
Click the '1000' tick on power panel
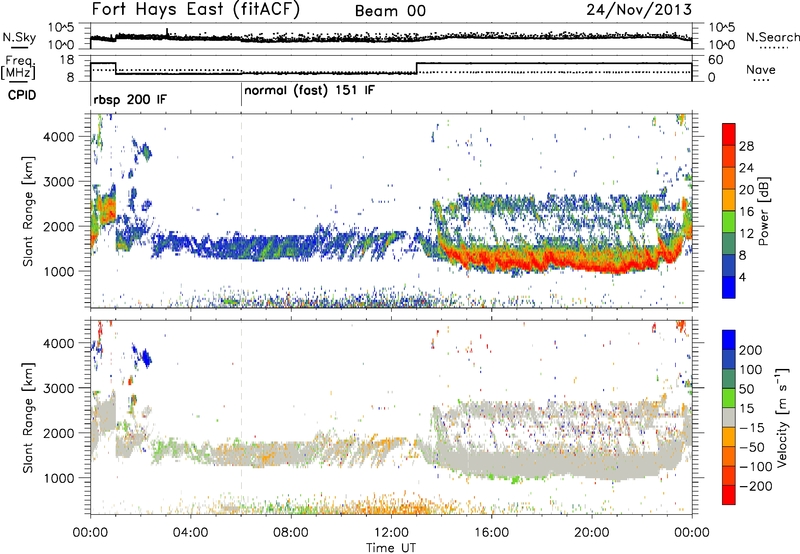point(58,271)
